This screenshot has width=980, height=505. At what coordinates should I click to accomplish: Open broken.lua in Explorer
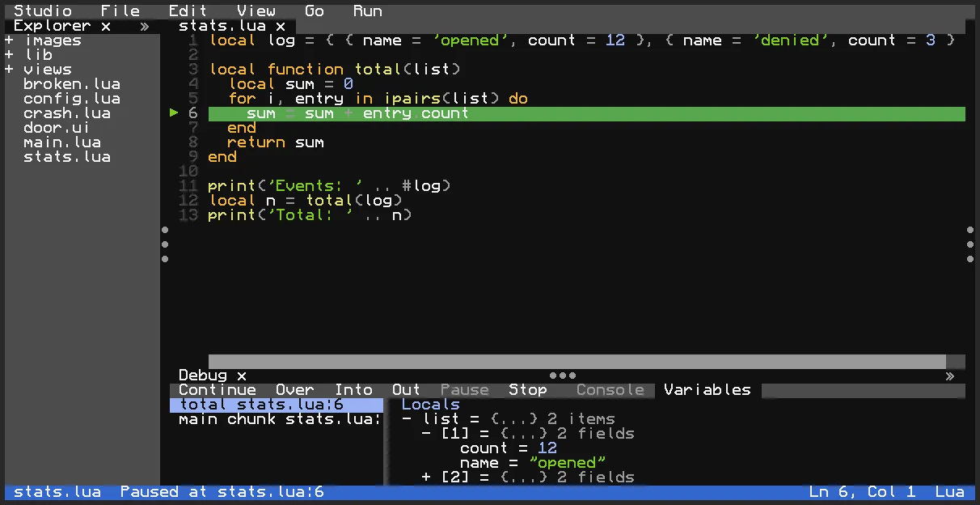[x=72, y=84]
